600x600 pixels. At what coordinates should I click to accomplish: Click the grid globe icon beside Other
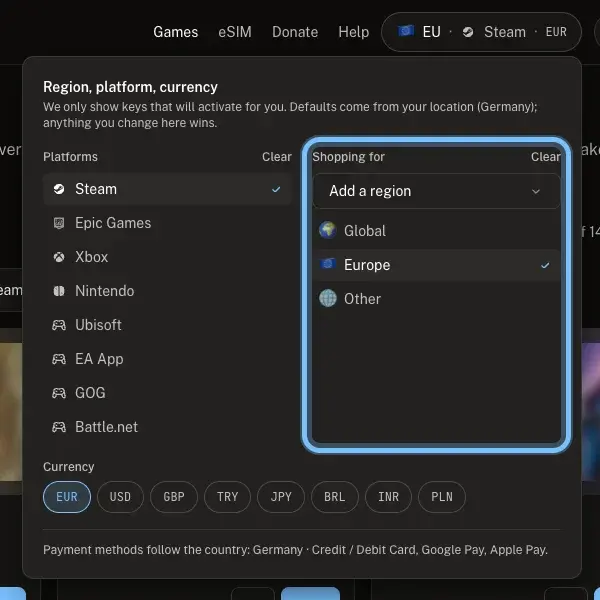pyautogui.click(x=328, y=298)
